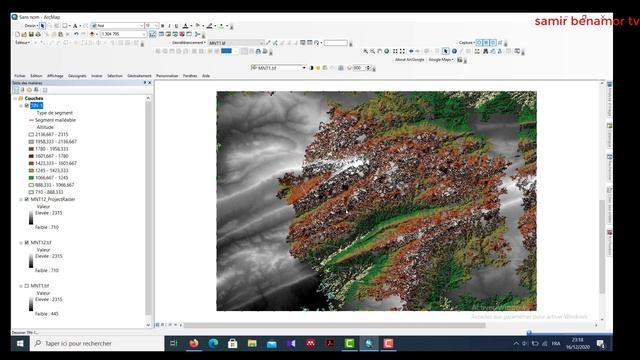Image resolution: width=640 pixels, height=360 pixels.
Task: Check the MNT1.tif layer checkbox
Action: tap(27, 286)
